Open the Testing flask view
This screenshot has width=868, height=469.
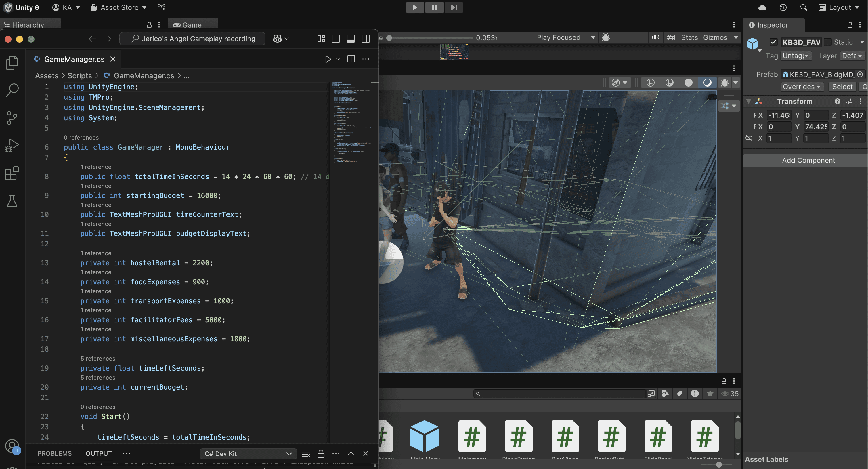pyautogui.click(x=12, y=201)
